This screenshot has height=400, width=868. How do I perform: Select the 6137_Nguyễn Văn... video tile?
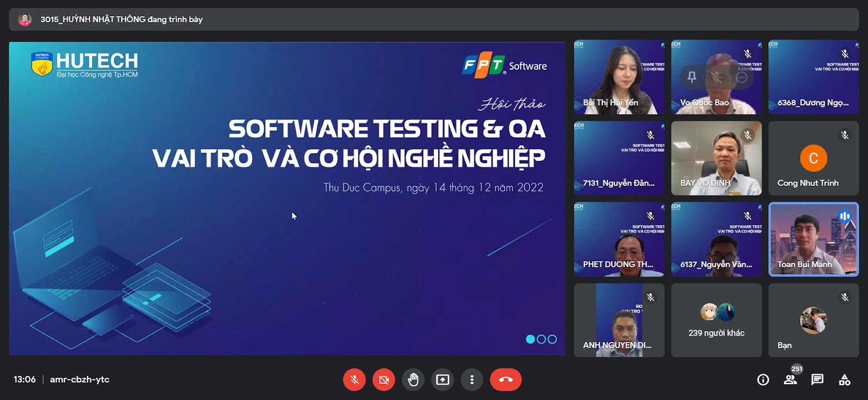click(716, 239)
